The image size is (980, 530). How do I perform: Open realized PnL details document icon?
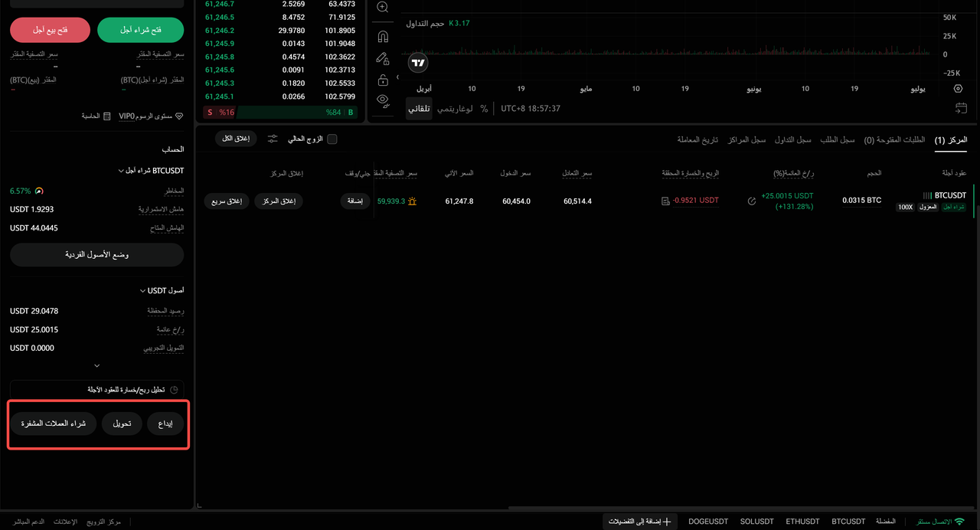[665, 201]
